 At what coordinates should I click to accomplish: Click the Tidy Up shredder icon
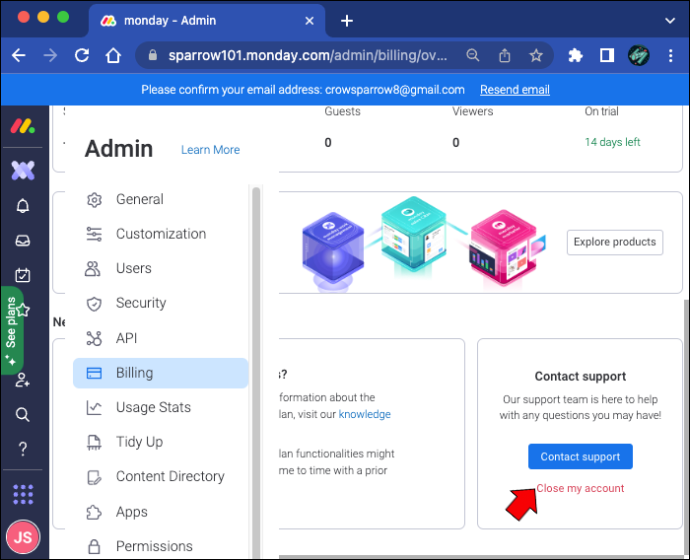click(x=94, y=442)
